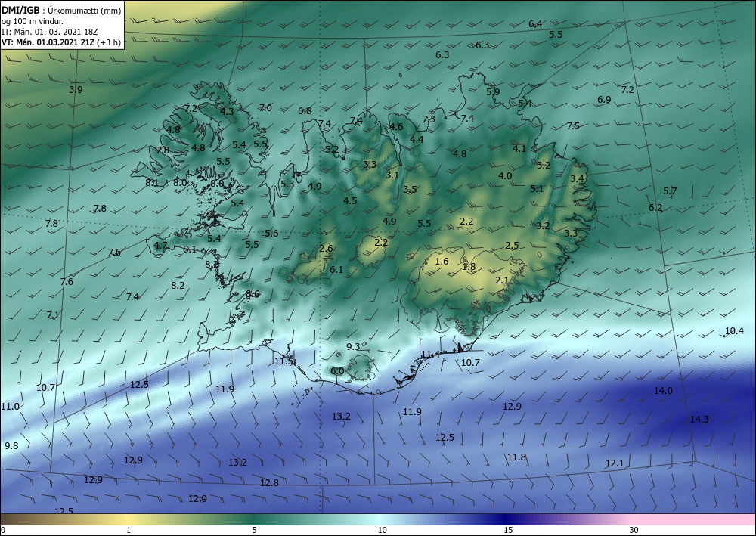Click the map value 11.8
This screenshot has width=756, height=536.
click(516, 457)
